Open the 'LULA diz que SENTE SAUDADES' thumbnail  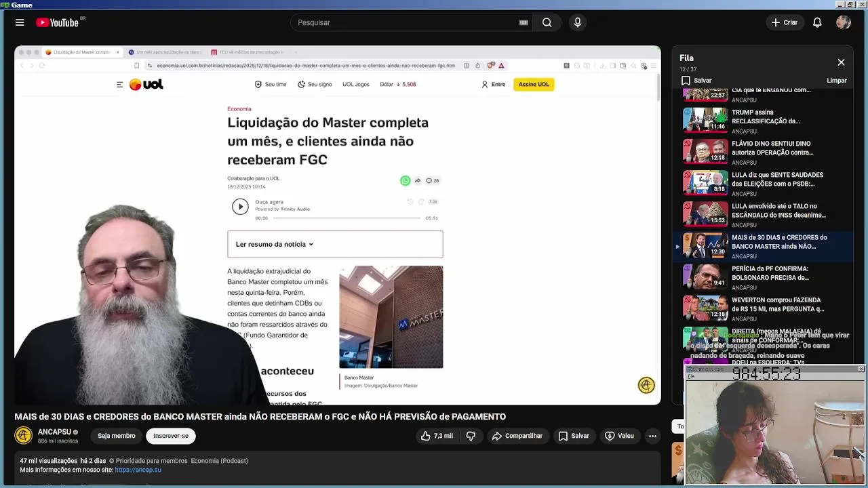pos(705,182)
